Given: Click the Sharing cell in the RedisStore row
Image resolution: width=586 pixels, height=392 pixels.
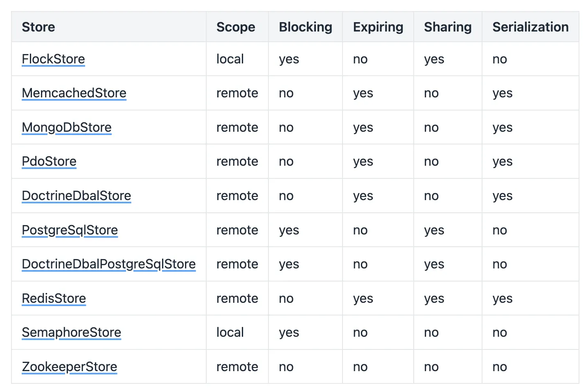Looking at the screenshot, I should point(434,298).
